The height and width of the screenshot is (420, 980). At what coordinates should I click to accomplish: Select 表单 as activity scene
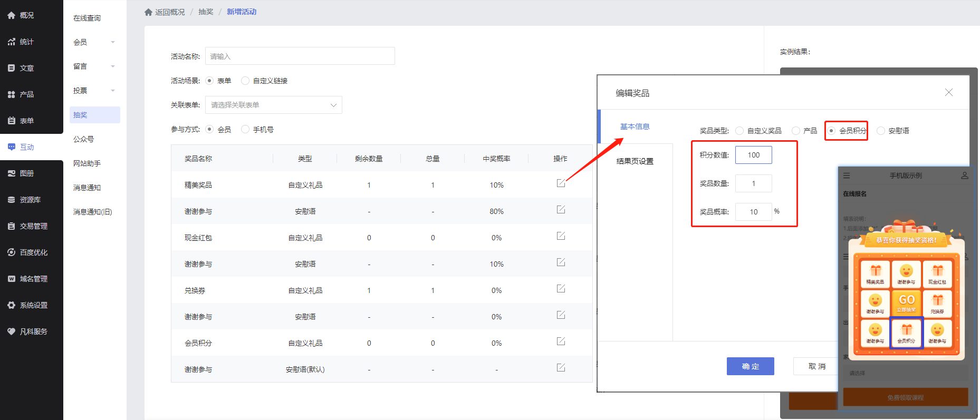(209, 81)
